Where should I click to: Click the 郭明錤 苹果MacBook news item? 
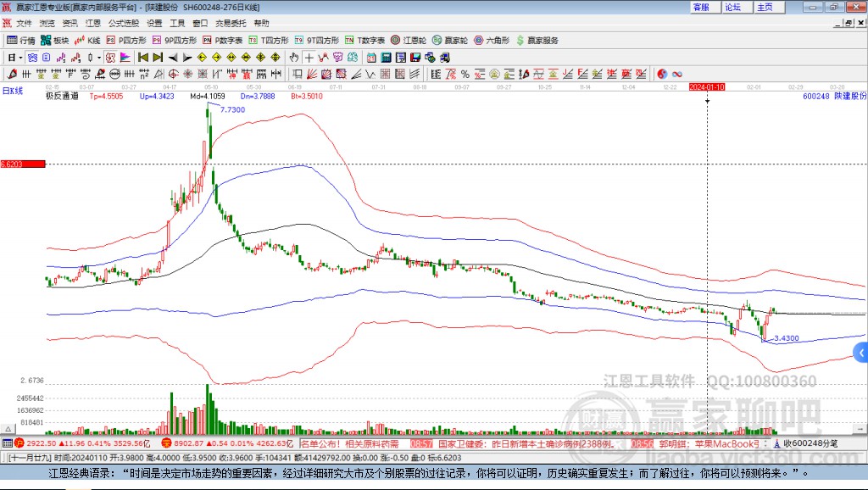point(711,443)
